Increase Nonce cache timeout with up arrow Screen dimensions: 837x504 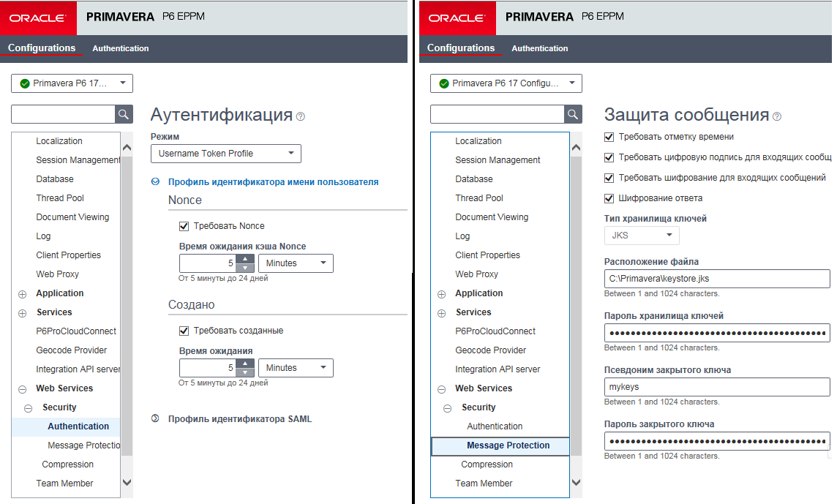tap(245, 259)
